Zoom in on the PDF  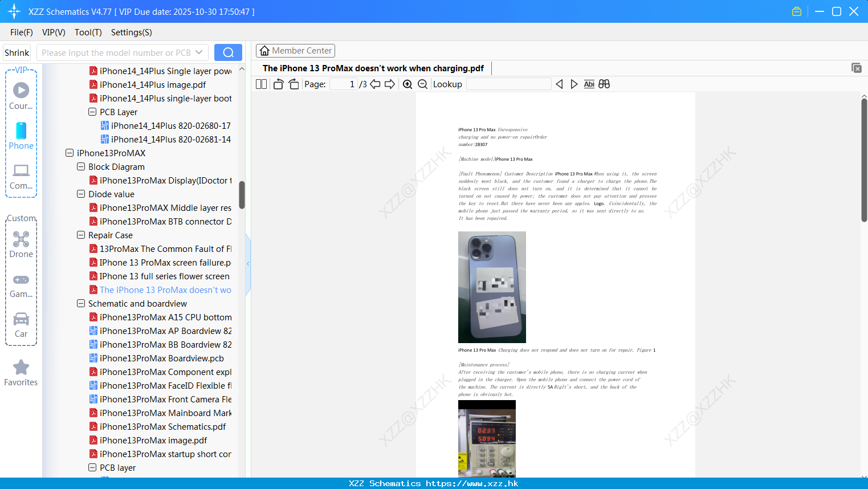tap(407, 84)
